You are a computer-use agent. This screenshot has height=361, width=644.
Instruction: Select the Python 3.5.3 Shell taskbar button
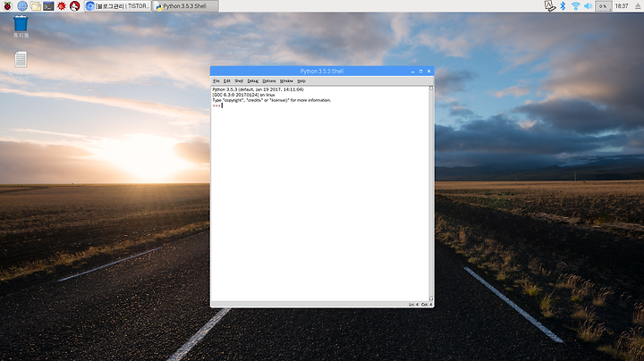point(186,6)
